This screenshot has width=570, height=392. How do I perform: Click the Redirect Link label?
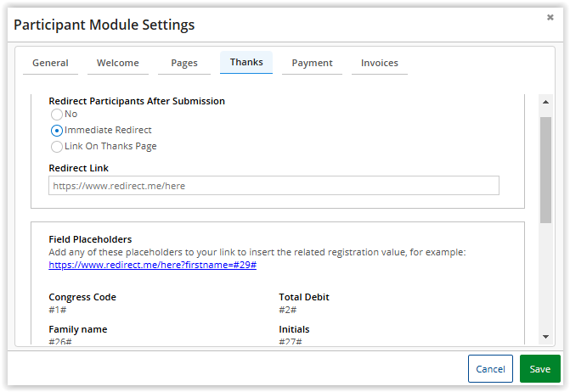point(78,168)
